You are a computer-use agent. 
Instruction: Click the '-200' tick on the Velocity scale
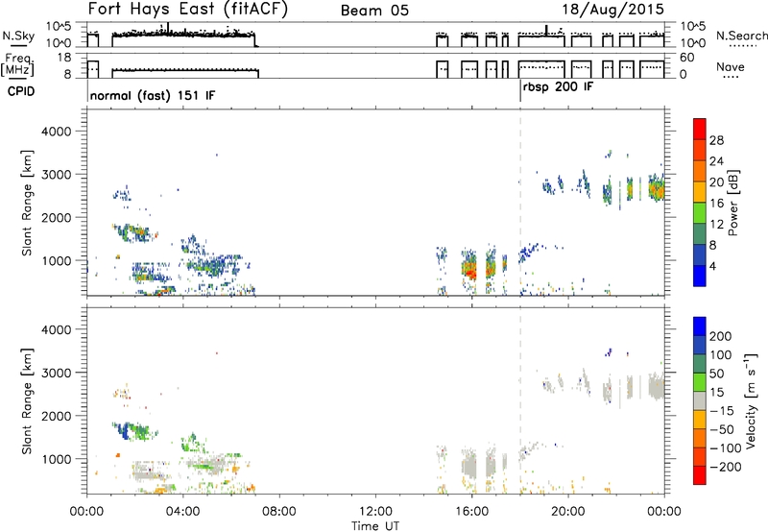pyautogui.click(x=726, y=468)
